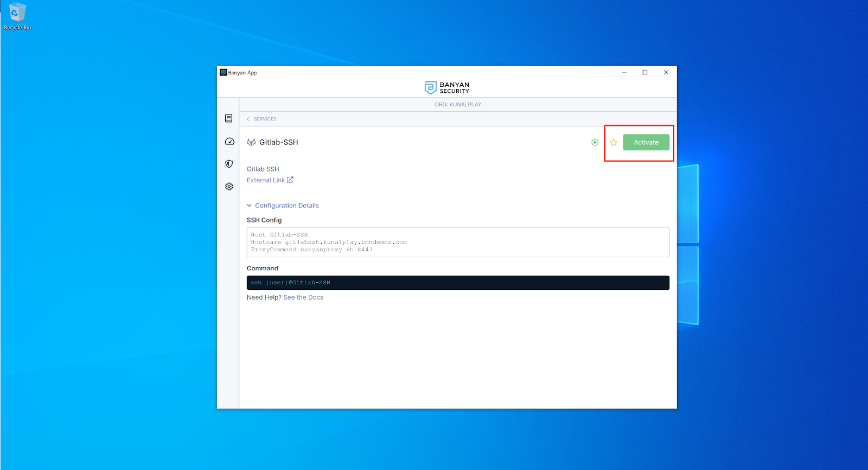
Task: Click the Command heading
Action: [263, 269]
